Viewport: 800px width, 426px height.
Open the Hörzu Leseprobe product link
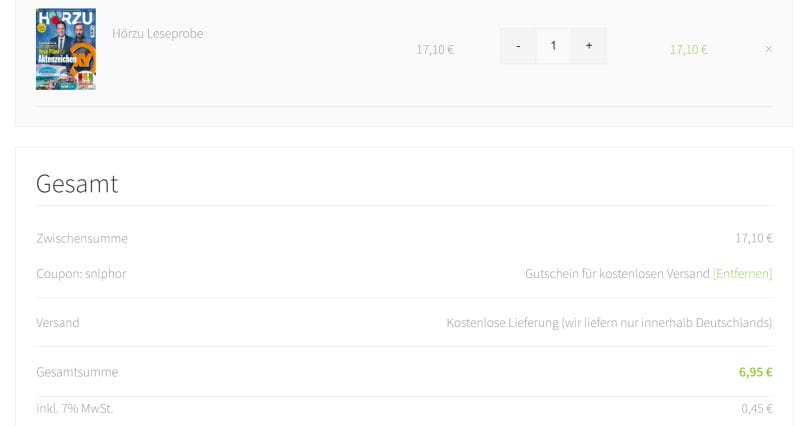(158, 34)
